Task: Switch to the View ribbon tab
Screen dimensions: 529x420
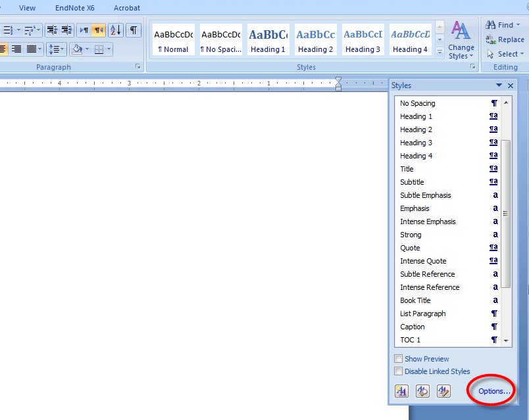Action: coord(28,8)
